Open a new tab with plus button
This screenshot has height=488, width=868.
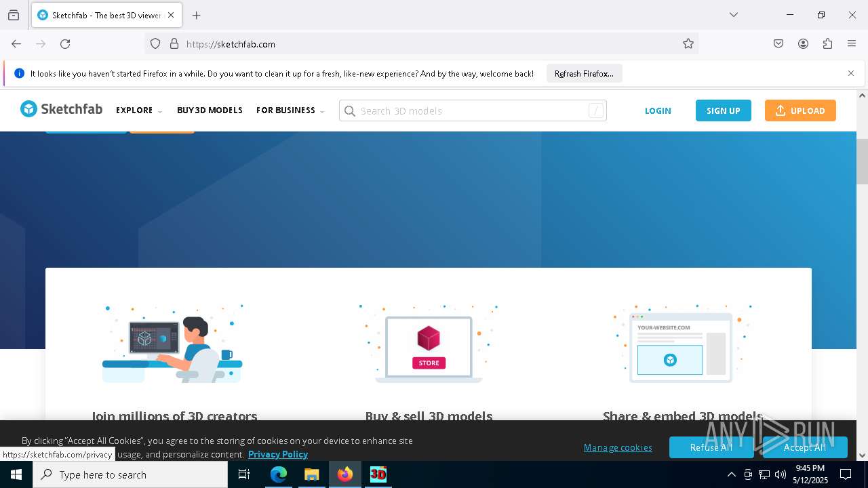tap(197, 15)
